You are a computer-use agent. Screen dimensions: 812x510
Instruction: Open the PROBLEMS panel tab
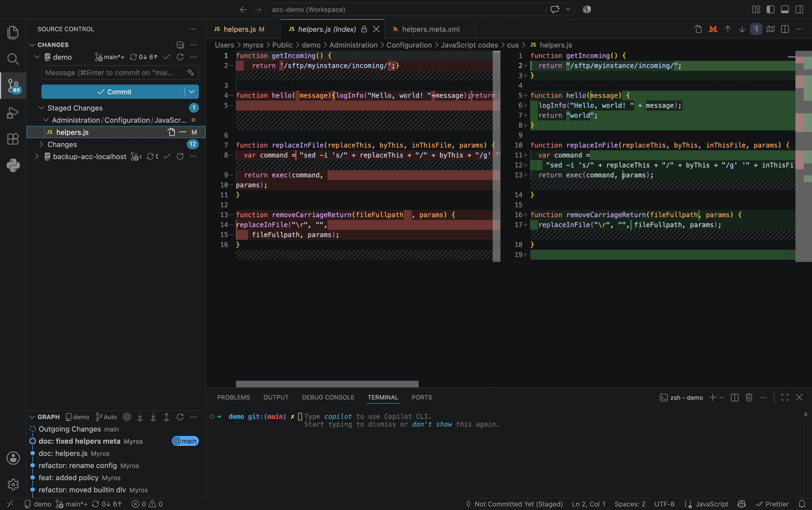point(233,397)
